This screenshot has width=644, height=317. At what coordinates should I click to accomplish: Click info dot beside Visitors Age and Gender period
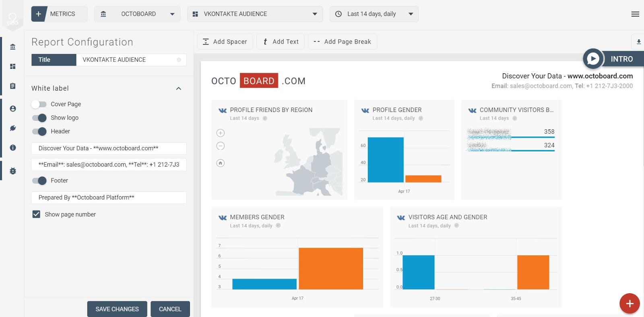coord(456,226)
